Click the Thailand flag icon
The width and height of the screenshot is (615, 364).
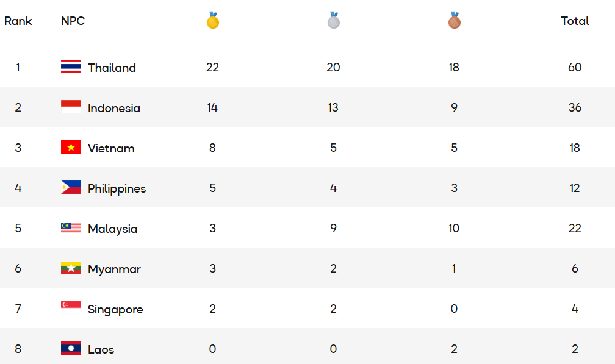coord(71,67)
